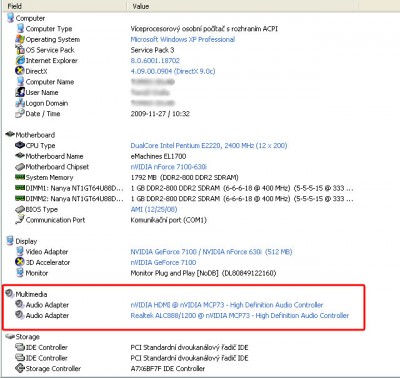
Task: Open the DualCore Intel Pentium E2220 link
Action: click(209, 146)
